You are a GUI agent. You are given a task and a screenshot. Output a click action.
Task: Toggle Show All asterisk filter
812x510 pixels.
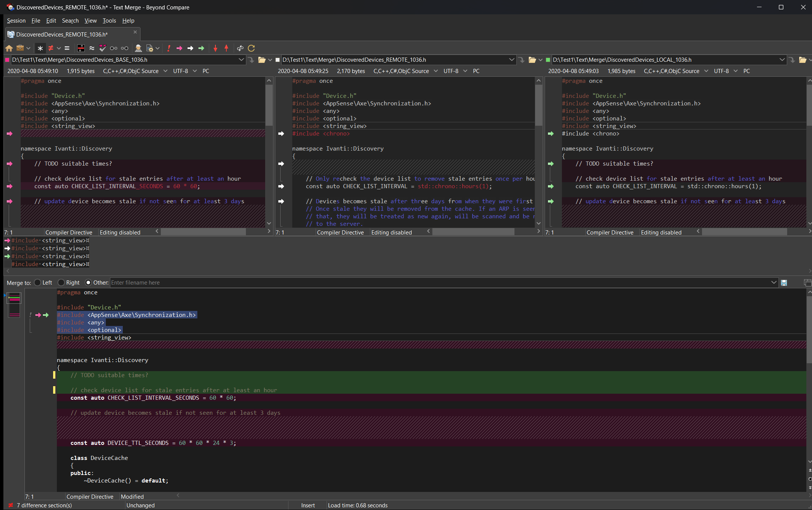click(x=40, y=48)
